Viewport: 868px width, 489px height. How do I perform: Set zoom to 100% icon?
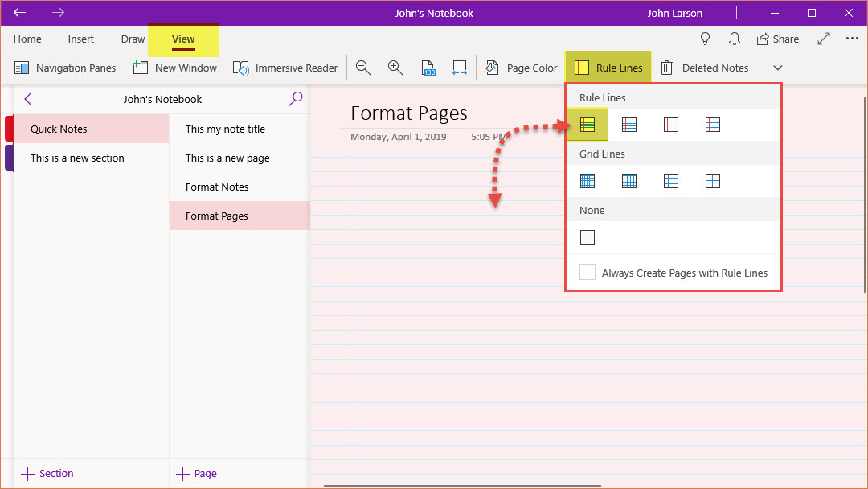428,68
